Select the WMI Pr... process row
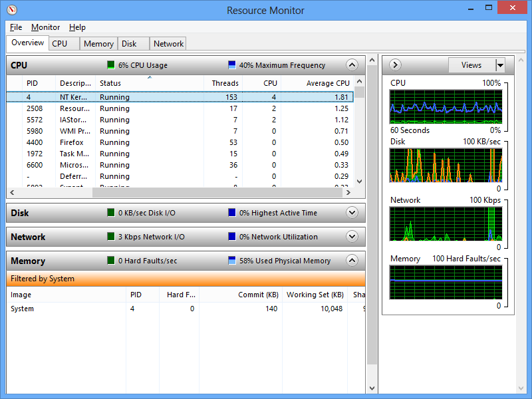The image size is (532, 399). click(180, 131)
